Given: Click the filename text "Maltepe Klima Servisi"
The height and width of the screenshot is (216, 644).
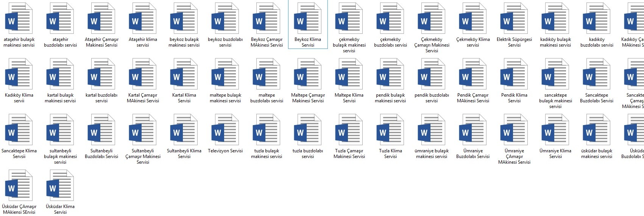Looking at the screenshot, I should click(349, 98).
